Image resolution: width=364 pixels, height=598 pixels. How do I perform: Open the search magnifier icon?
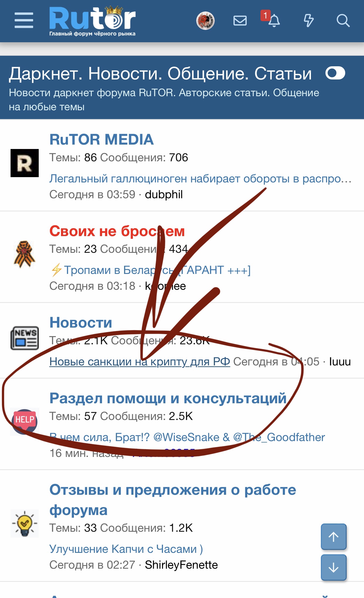point(343,21)
